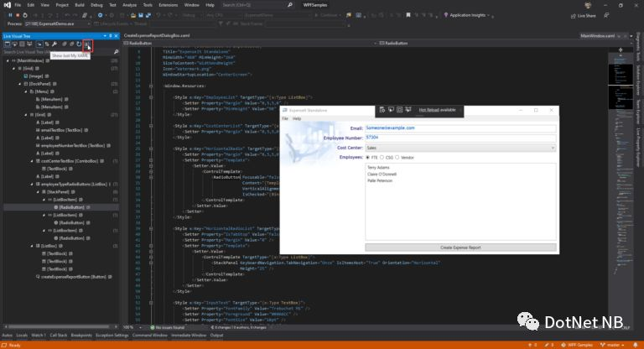Click the Save All icon in main toolbar
The width and height of the screenshot is (644, 349).
(148, 15)
